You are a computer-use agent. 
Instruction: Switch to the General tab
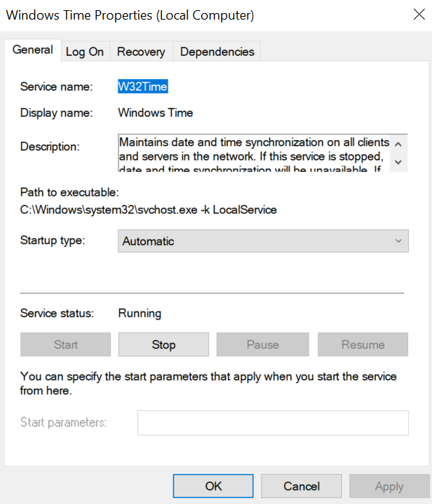[33, 50]
